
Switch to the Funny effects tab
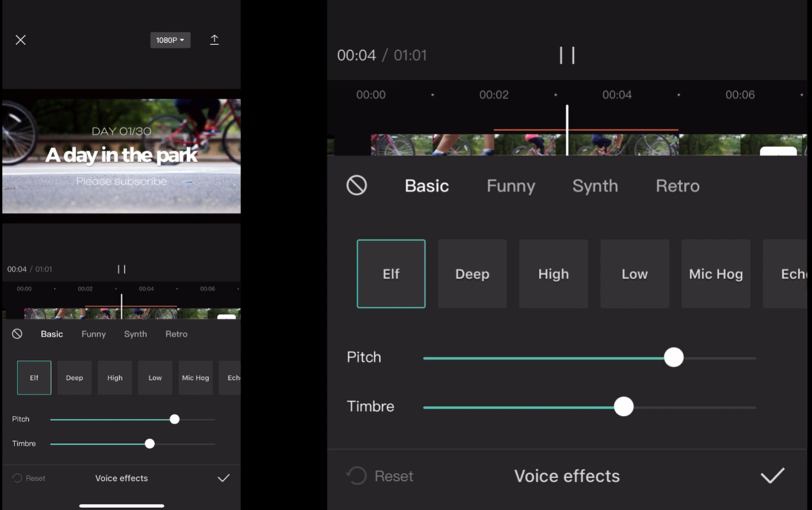tap(511, 185)
